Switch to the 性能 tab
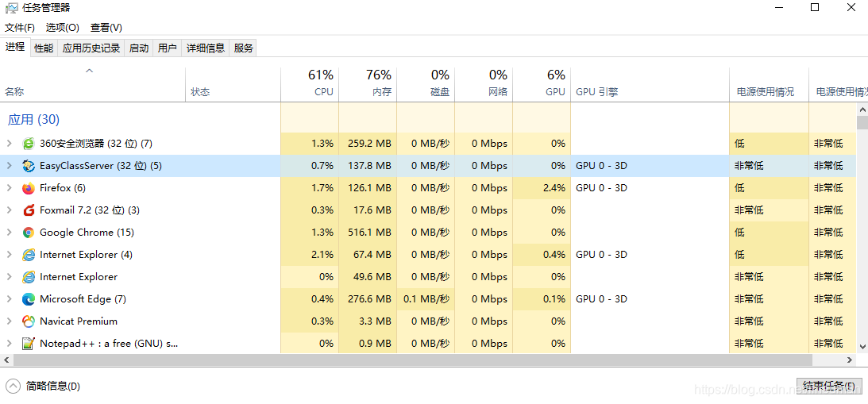Viewport: 868px width, 404px height. tap(44, 48)
